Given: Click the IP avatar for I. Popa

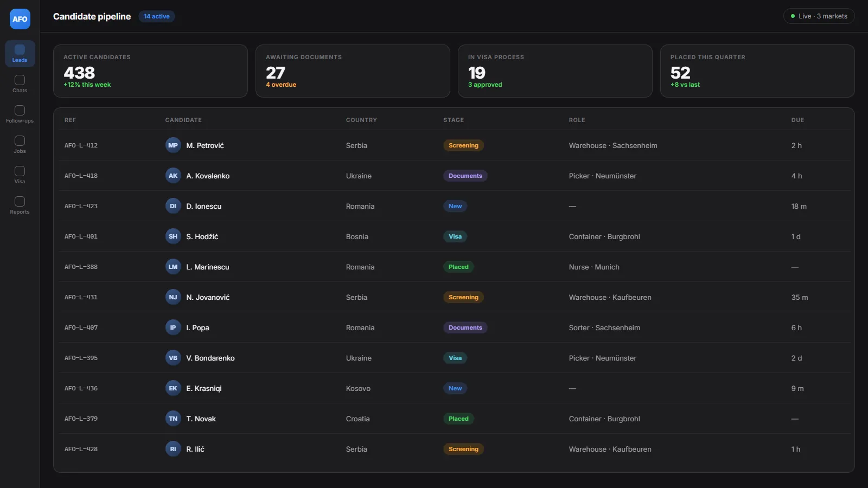Looking at the screenshot, I should [173, 328].
